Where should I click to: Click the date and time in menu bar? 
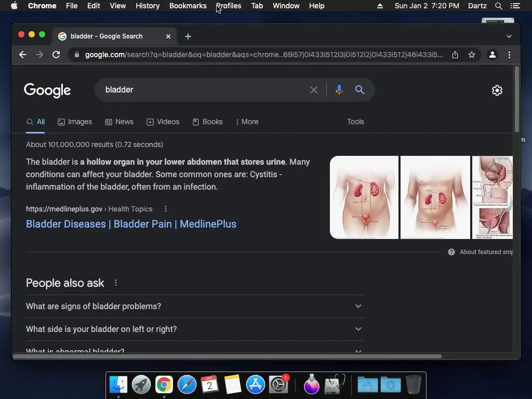(427, 6)
